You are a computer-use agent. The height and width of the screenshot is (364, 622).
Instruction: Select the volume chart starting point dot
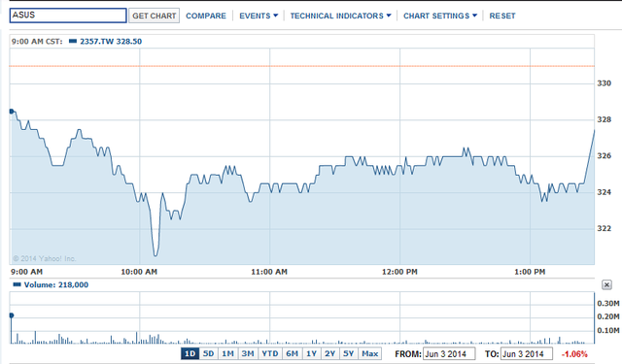coord(12,315)
